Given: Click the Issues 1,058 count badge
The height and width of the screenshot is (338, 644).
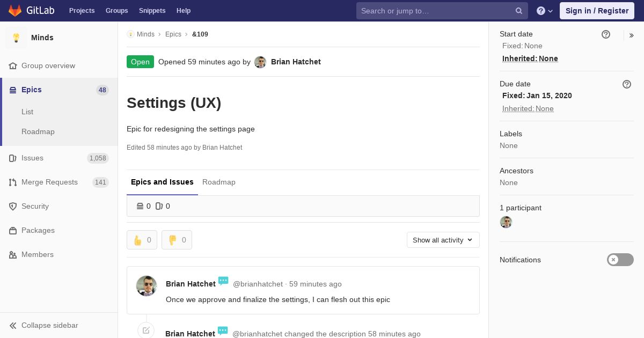Looking at the screenshot, I should [98, 158].
